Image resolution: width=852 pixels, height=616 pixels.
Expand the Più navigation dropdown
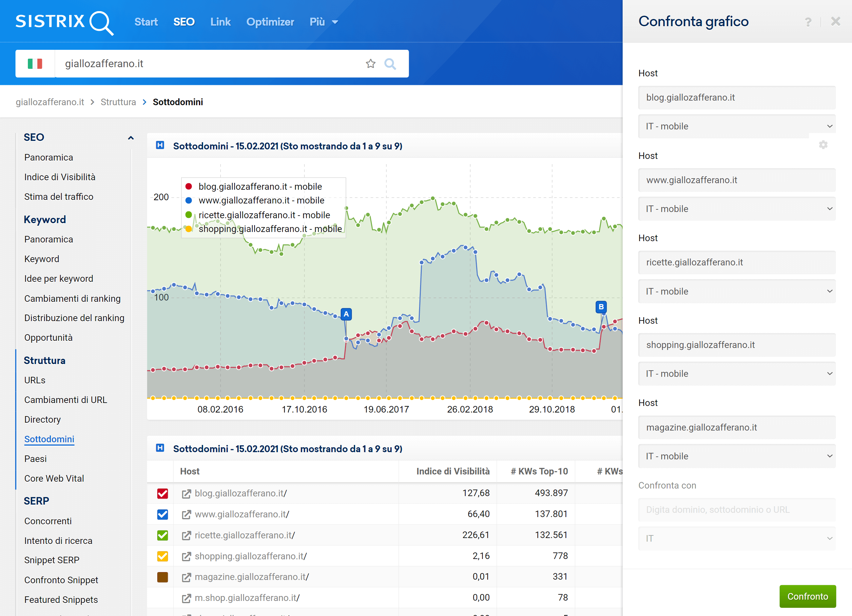click(324, 22)
